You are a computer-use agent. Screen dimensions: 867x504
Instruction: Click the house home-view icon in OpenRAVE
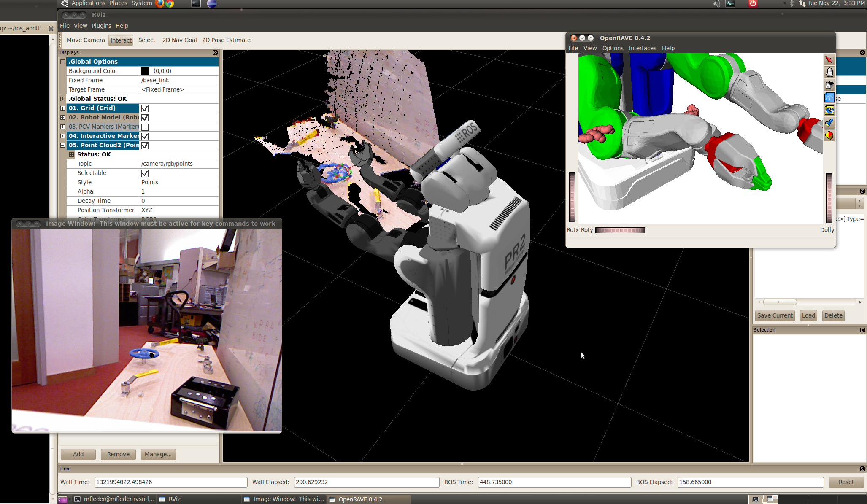click(829, 85)
